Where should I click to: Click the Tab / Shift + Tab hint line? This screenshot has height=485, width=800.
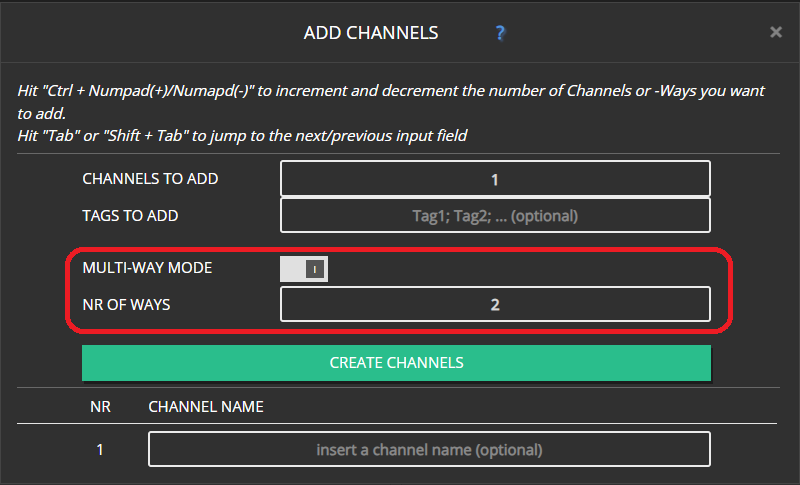[x=242, y=135]
